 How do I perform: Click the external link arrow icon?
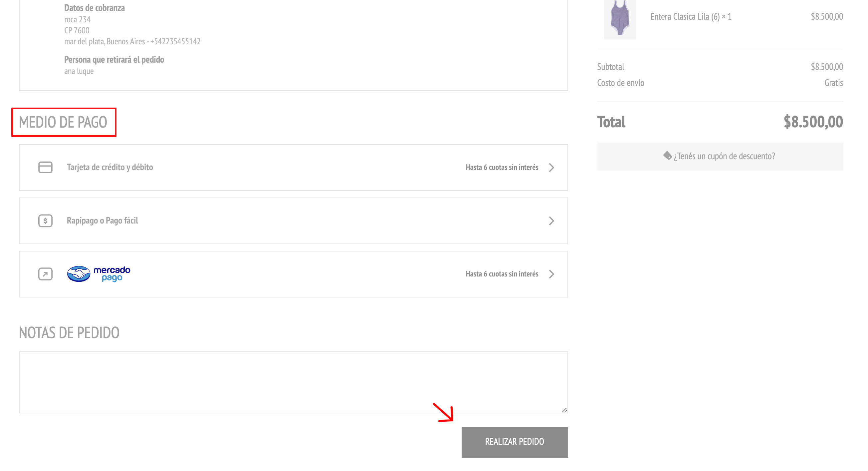(x=45, y=274)
